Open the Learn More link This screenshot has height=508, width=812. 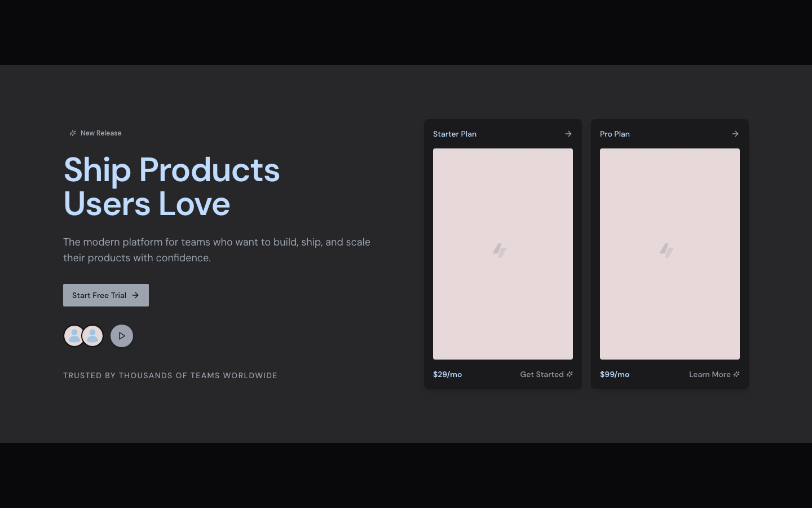pyautogui.click(x=709, y=374)
